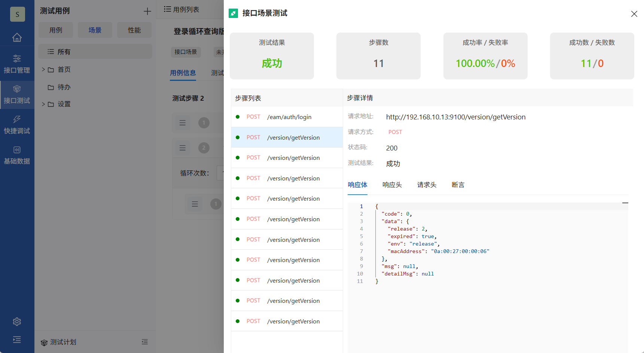Open the home icon in the sidebar
The image size is (644, 353).
(17, 37)
